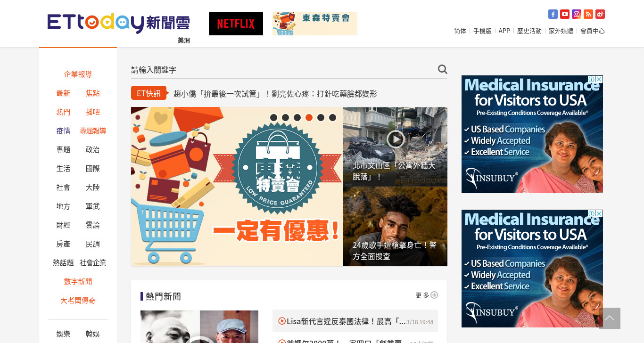Open the hot news photo thumbnail
The image size is (644, 343).
(x=199, y=327)
